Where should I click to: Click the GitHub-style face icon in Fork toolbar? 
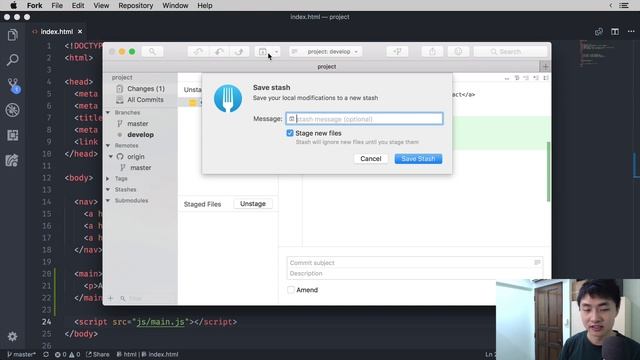pos(458,51)
